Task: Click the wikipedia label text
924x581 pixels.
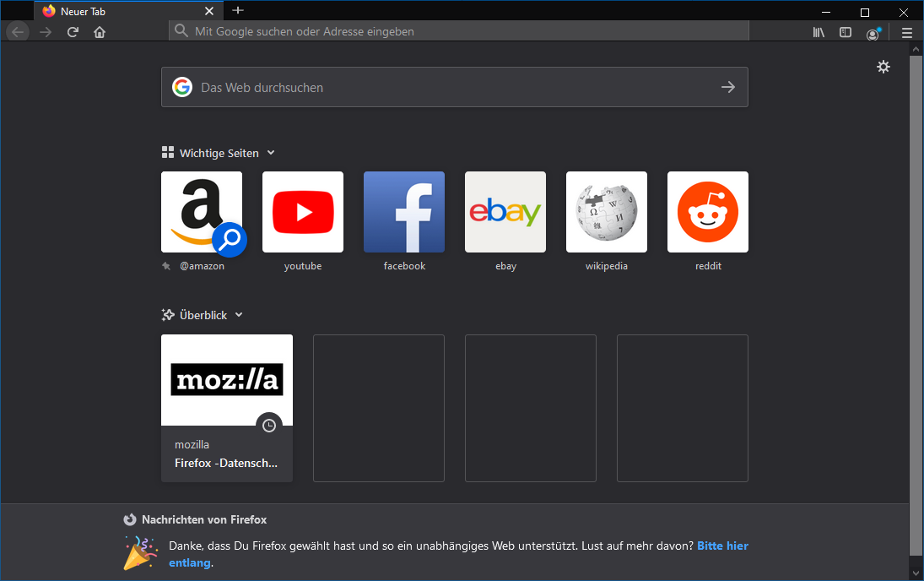Action: coord(607,266)
